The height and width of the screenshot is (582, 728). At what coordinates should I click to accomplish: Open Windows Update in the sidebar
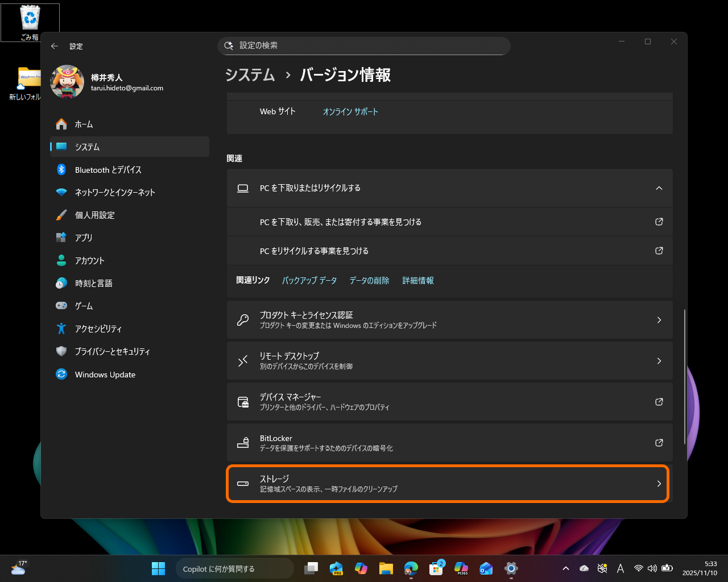tap(130, 375)
